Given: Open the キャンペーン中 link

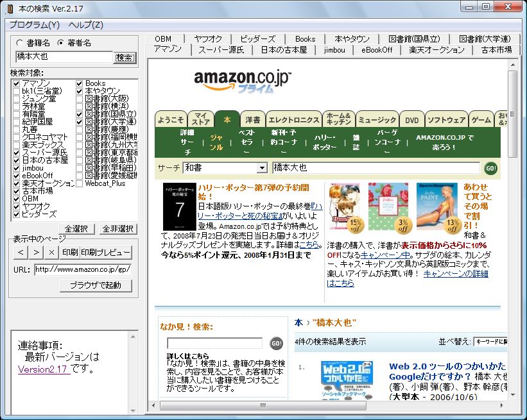Looking at the screenshot, I should pos(386,255).
